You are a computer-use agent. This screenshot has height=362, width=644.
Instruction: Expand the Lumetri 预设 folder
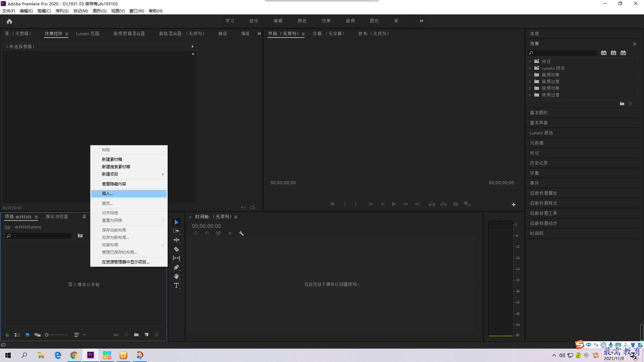tap(530, 68)
